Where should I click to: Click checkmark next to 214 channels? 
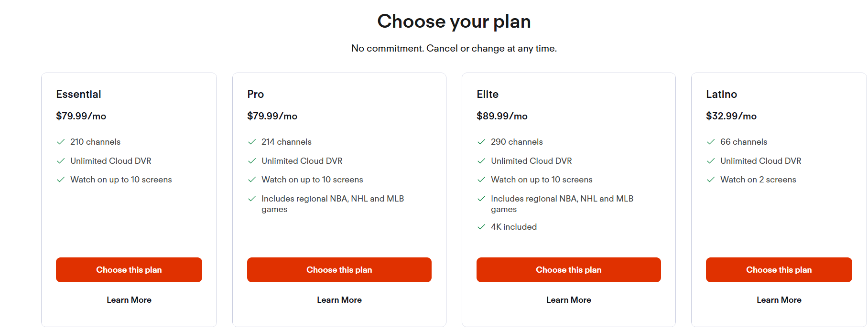252,142
